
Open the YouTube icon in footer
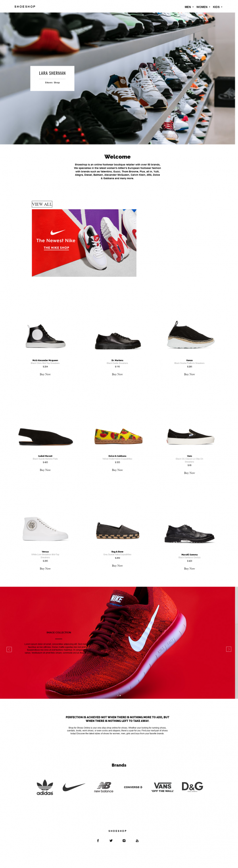coord(137,840)
